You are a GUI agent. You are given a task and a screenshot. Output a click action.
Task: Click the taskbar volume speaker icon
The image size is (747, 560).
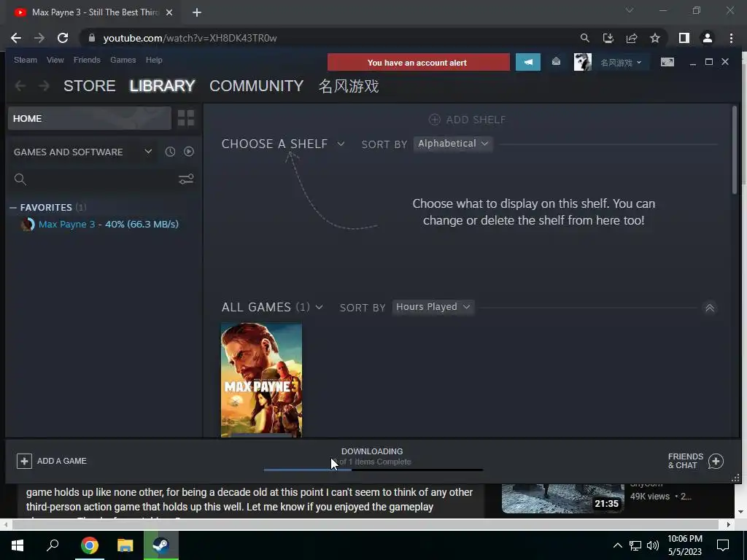653,545
